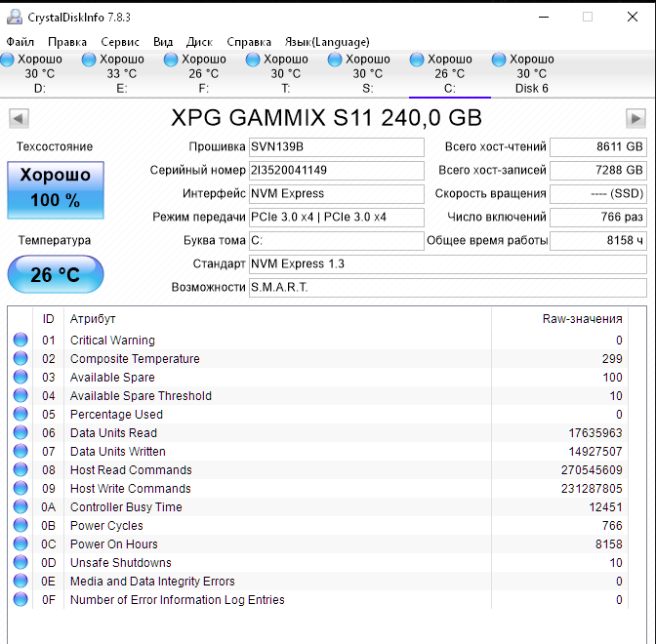Image resolution: width=656 pixels, height=644 pixels.
Task: Click status orb for Critical Warning row
Action: (20, 340)
